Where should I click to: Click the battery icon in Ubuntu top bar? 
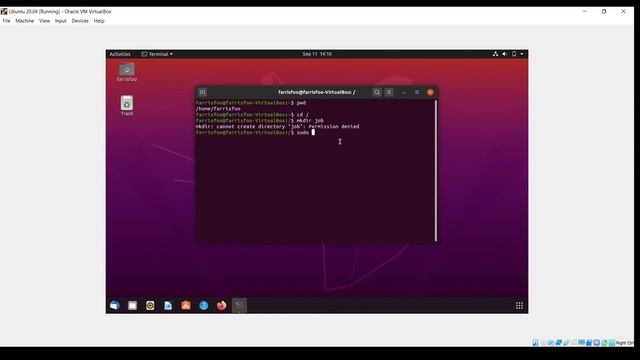[x=514, y=54]
